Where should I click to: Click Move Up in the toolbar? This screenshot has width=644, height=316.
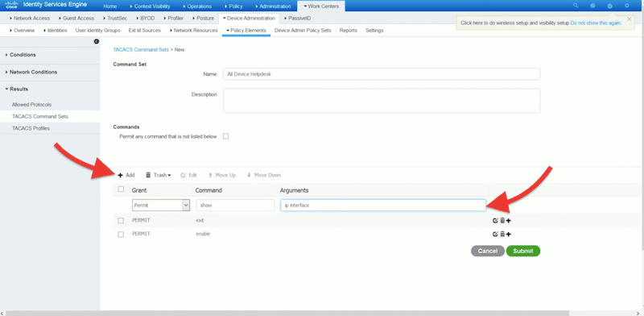pos(222,175)
